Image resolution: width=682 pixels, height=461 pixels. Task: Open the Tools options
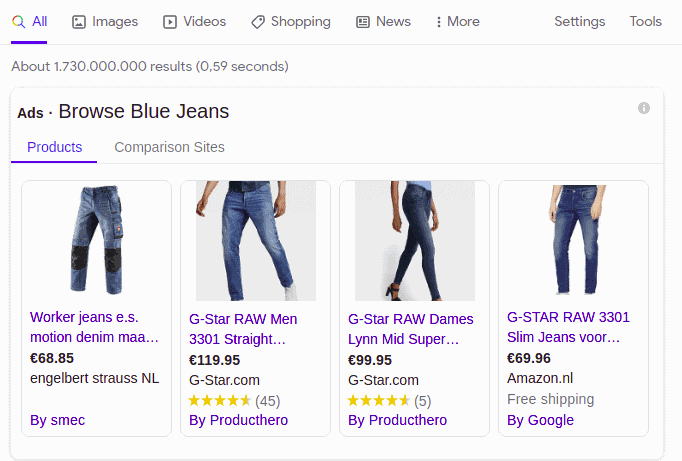click(x=645, y=22)
